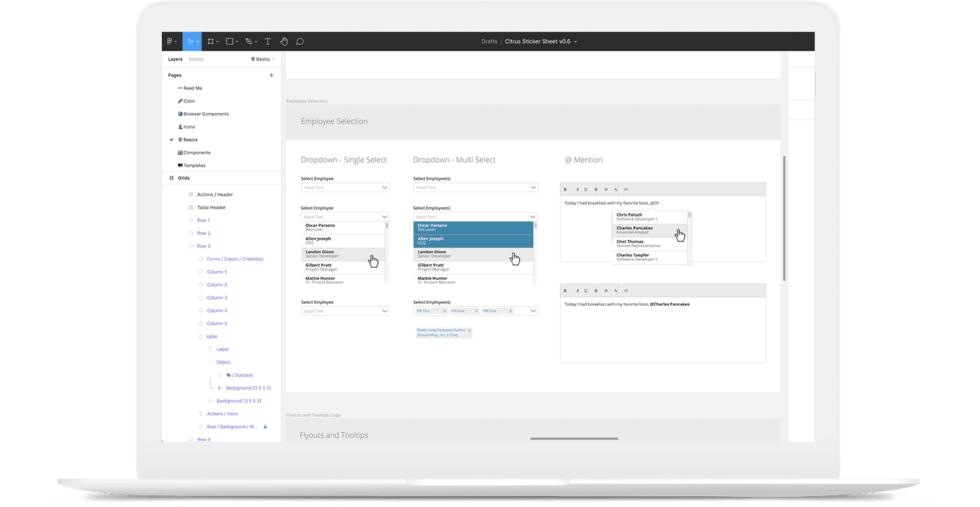
Task: Click Underline icon in '@Charles Pancakes' editor
Action: [586, 291]
